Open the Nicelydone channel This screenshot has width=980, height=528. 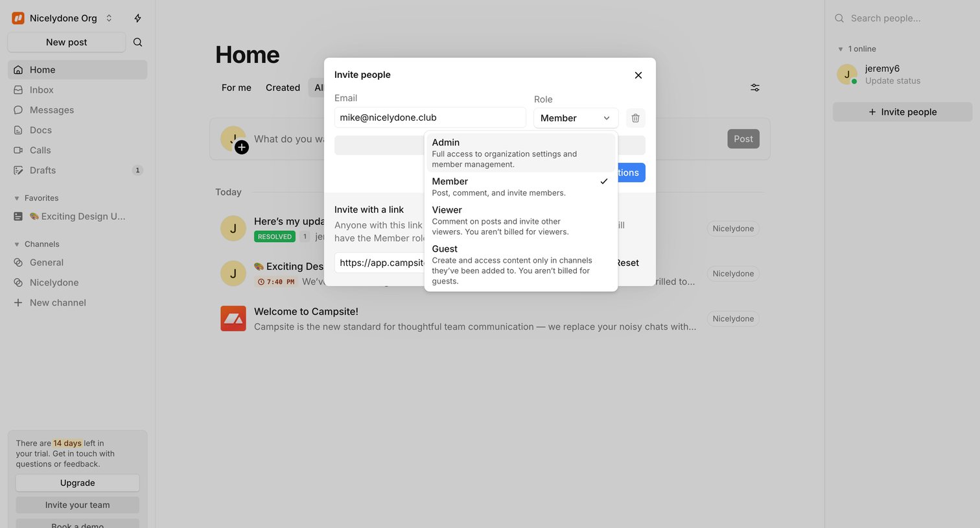(x=77, y=283)
